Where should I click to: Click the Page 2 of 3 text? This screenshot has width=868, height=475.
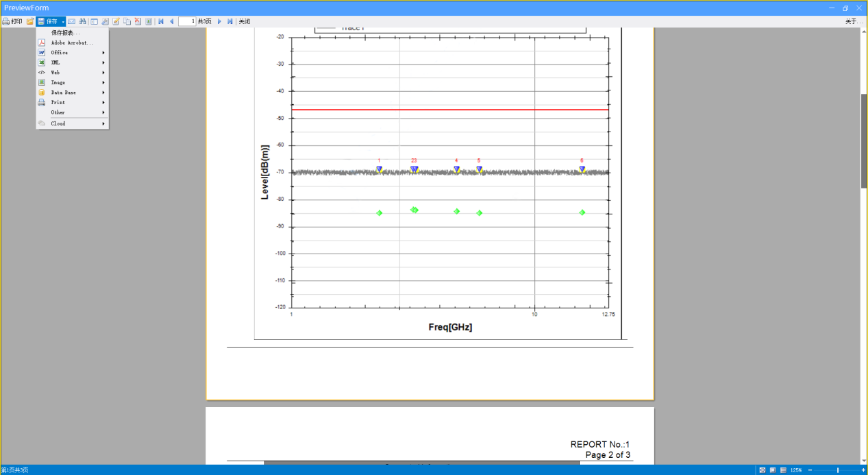pos(608,455)
